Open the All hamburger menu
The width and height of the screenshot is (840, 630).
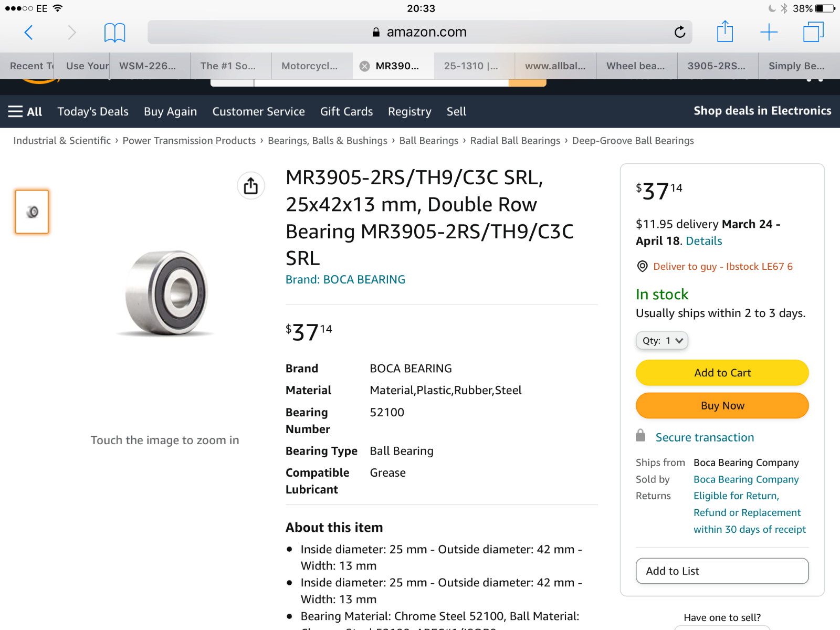[25, 111]
